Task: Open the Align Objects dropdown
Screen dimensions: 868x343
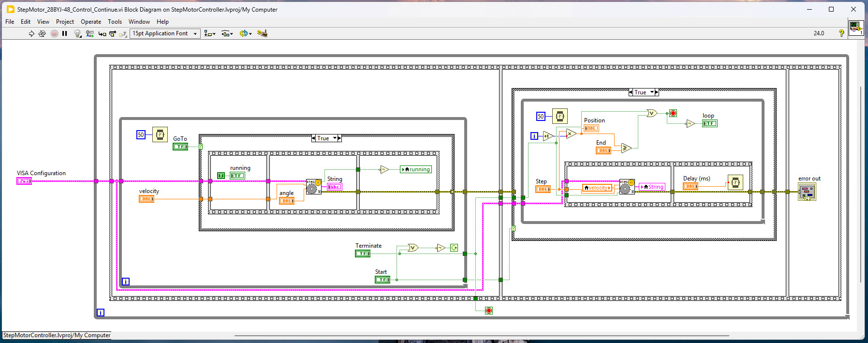Action: [x=210, y=33]
